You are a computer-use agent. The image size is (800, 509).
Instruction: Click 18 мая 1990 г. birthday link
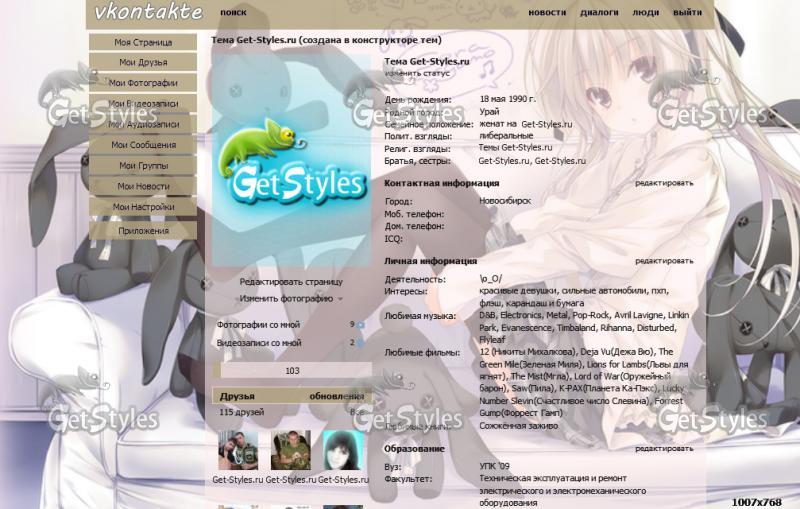508,99
